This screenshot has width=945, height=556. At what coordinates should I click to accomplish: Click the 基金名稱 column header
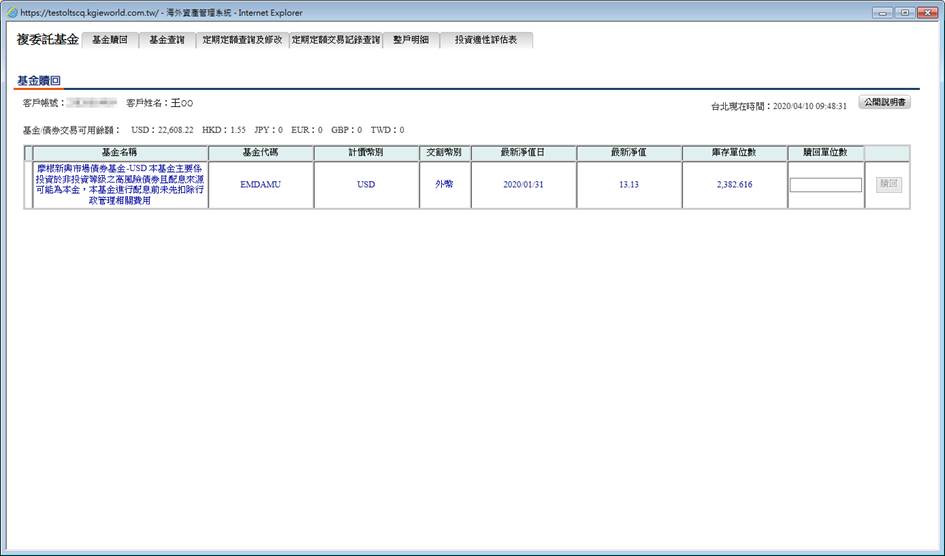[x=120, y=152]
